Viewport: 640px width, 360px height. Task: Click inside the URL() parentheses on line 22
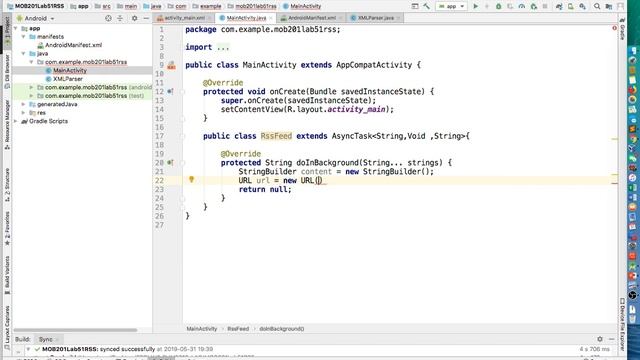[319, 180]
